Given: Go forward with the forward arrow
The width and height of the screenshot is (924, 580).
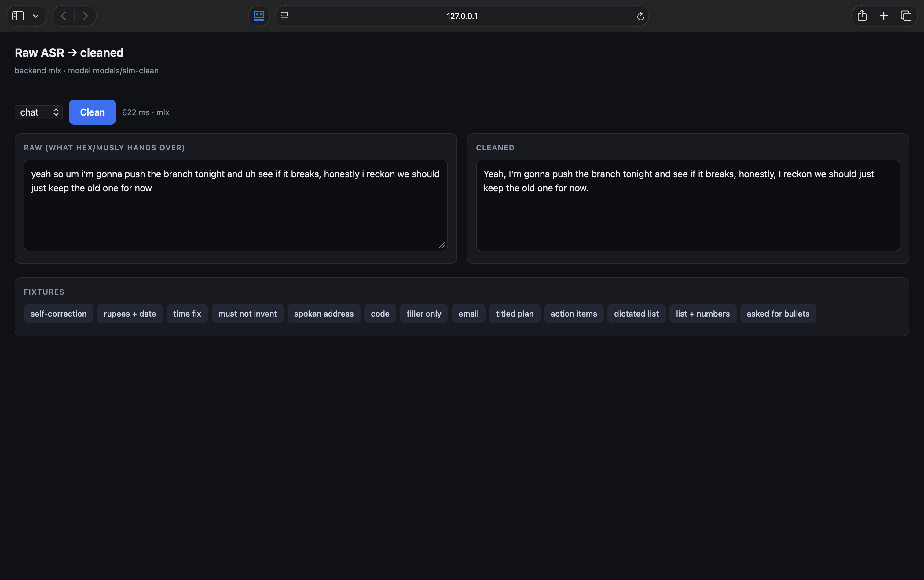Looking at the screenshot, I should coord(85,16).
